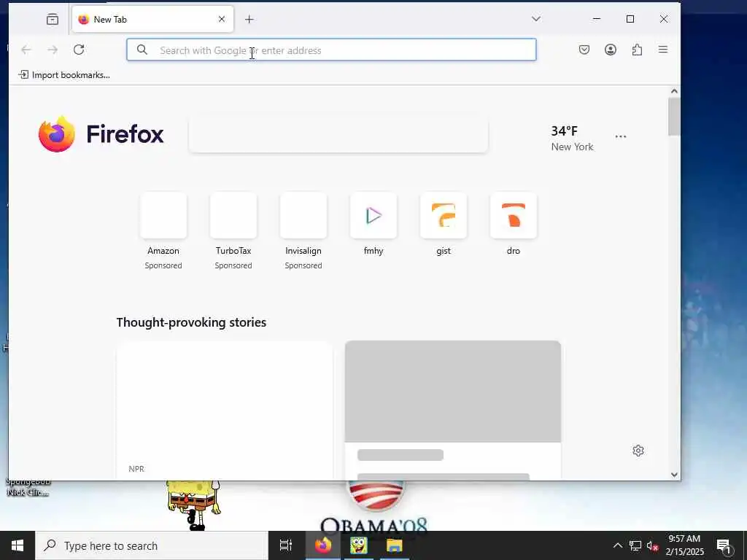The width and height of the screenshot is (747, 560).
Task: Open weather 34°F New York widget
Action: [572, 138]
